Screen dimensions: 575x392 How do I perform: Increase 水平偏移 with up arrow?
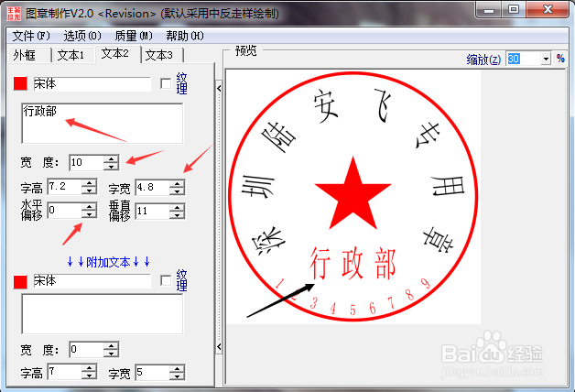click(89, 207)
